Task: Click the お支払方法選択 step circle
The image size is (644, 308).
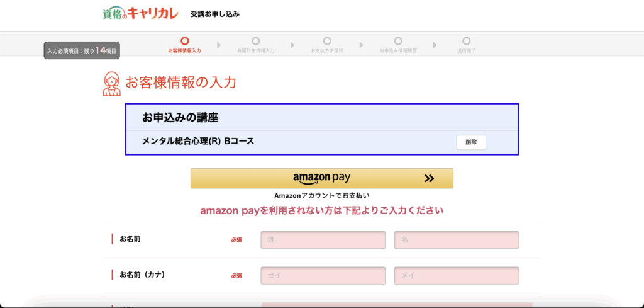Action: pos(327,41)
